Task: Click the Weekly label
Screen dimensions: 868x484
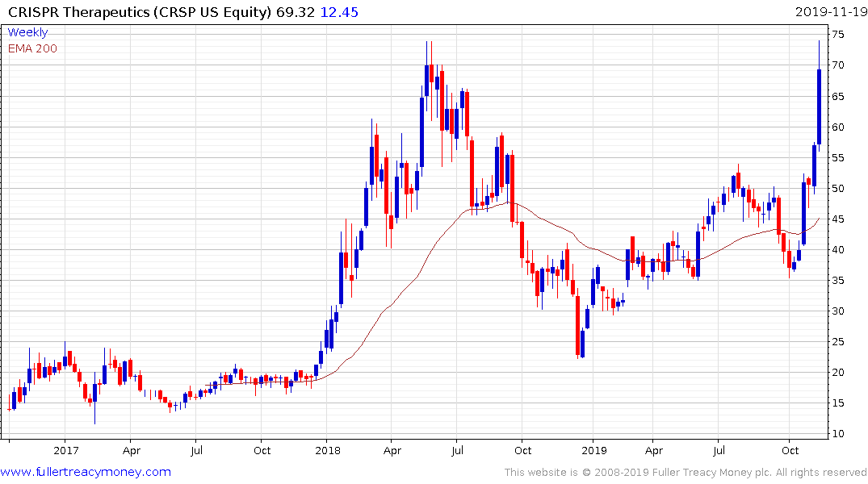Action: point(27,32)
